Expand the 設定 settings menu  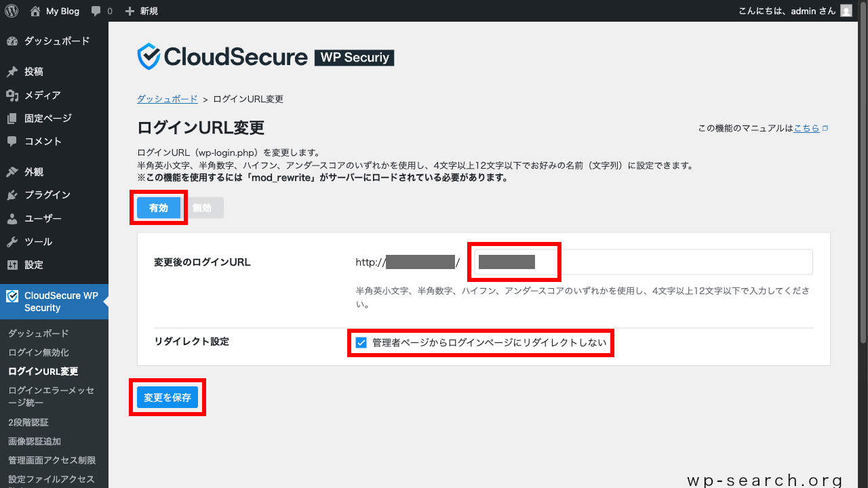click(x=31, y=264)
